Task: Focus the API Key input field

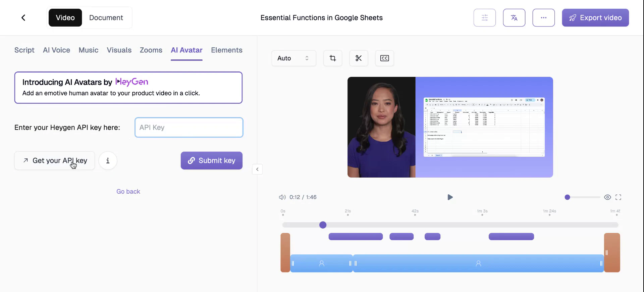Action: tap(189, 127)
